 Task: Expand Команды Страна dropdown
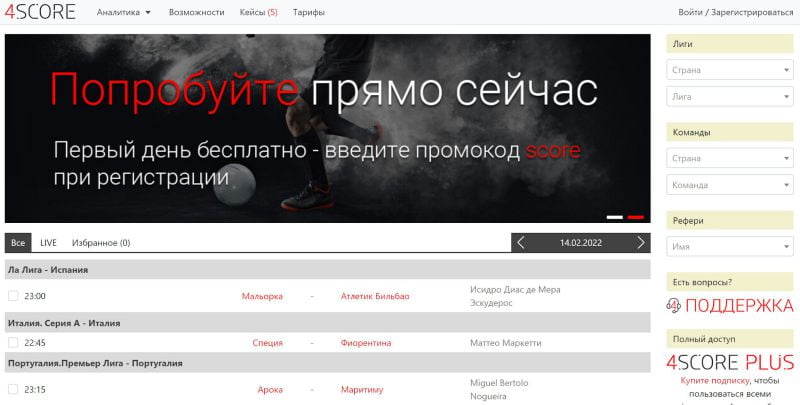coord(730,158)
